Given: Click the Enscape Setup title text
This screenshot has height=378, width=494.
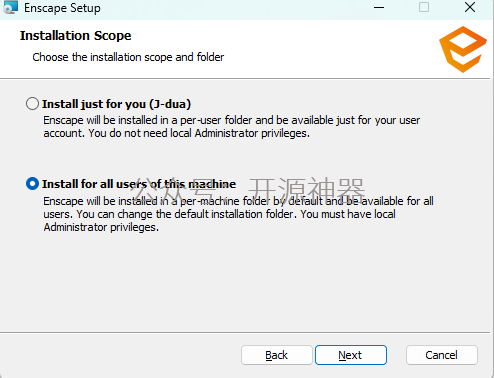Looking at the screenshot, I should 62,8.
